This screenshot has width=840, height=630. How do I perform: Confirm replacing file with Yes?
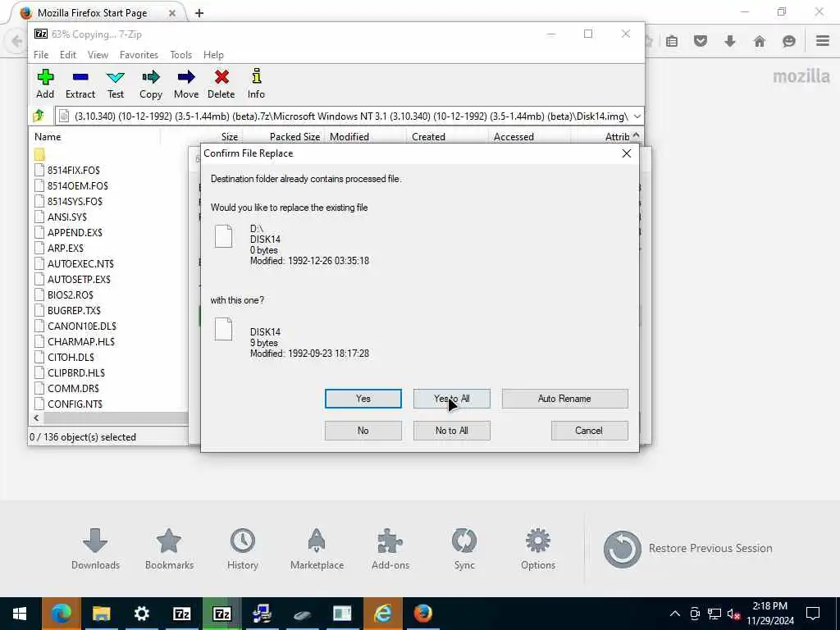pos(363,399)
